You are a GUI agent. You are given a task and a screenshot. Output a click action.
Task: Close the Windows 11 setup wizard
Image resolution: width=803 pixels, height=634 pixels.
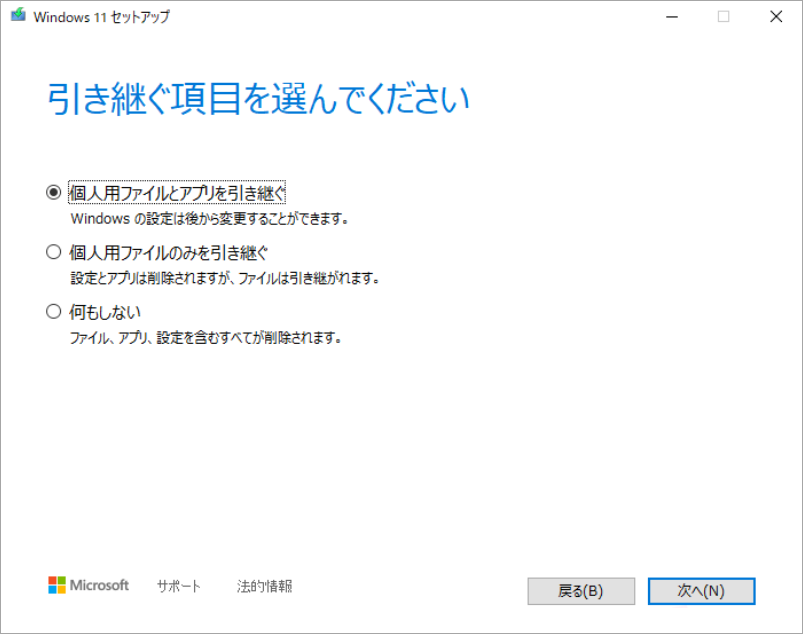pos(777,16)
